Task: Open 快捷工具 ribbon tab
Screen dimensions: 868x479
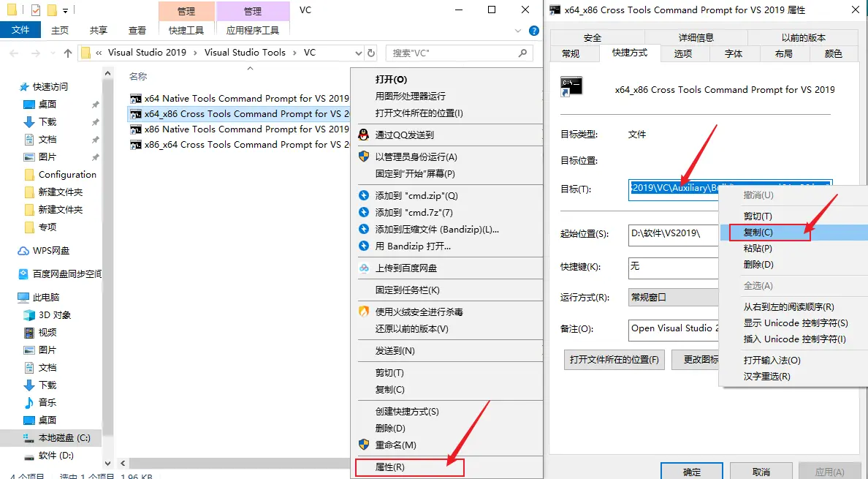Action: coord(186,31)
